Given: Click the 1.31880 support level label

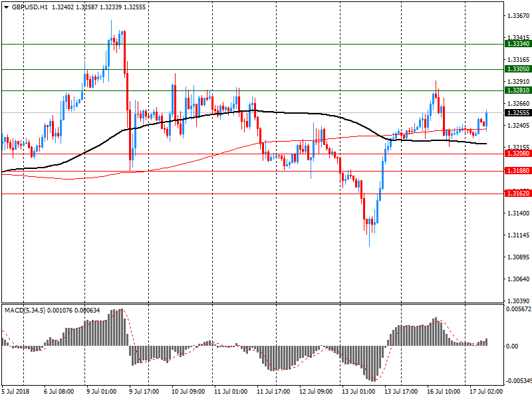Looking at the screenshot, I should 517,171.
